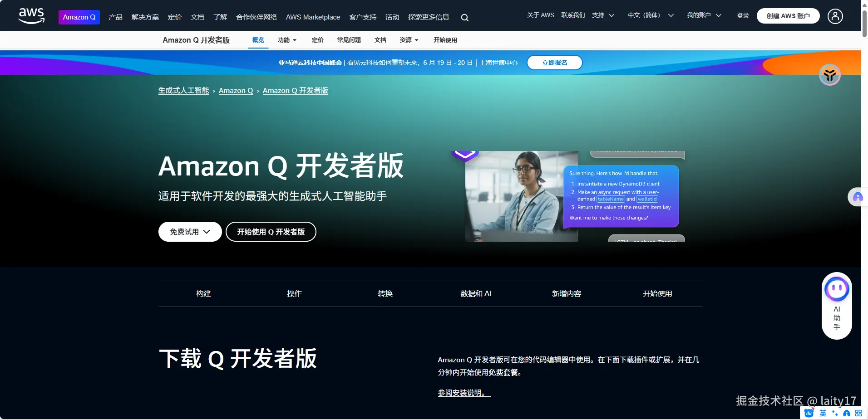Select 合作伙伴网络 in the top navigation
The height and width of the screenshot is (419, 868).
tap(256, 17)
